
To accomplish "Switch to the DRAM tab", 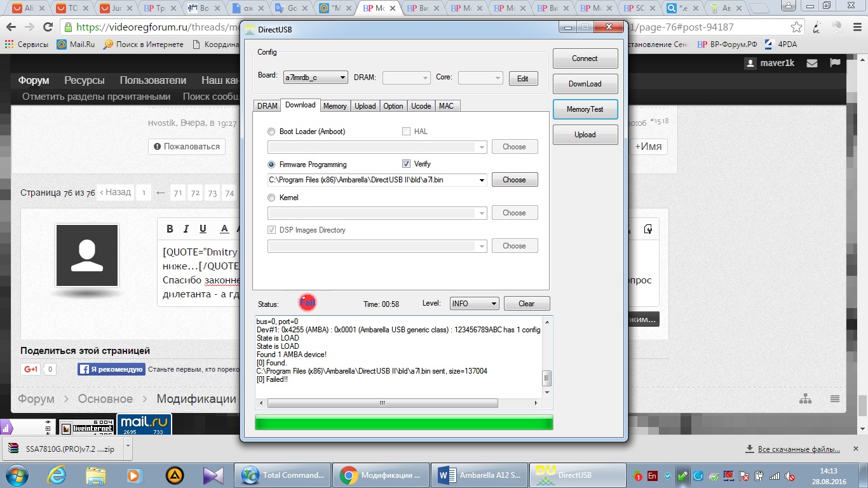I will click(267, 106).
